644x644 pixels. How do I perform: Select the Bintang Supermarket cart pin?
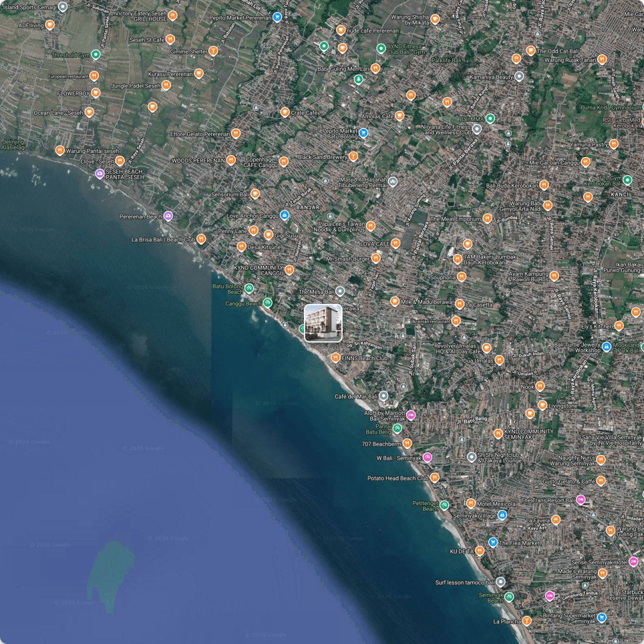(601, 617)
